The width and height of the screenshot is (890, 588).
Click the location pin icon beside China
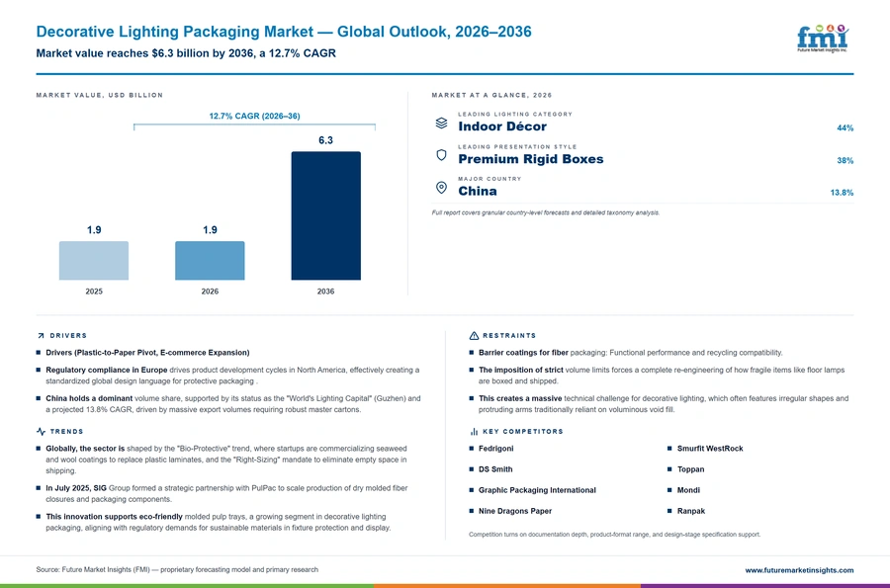[441, 188]
